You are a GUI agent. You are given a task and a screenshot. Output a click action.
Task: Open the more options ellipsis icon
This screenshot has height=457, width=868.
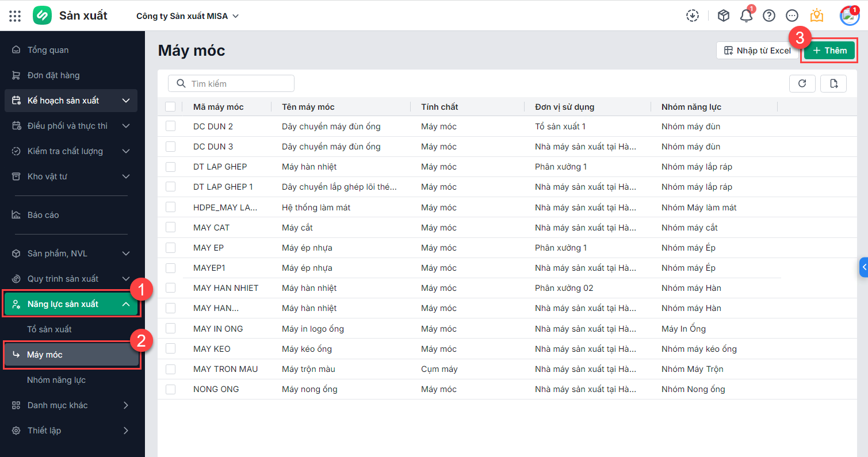tap(792, 16)
